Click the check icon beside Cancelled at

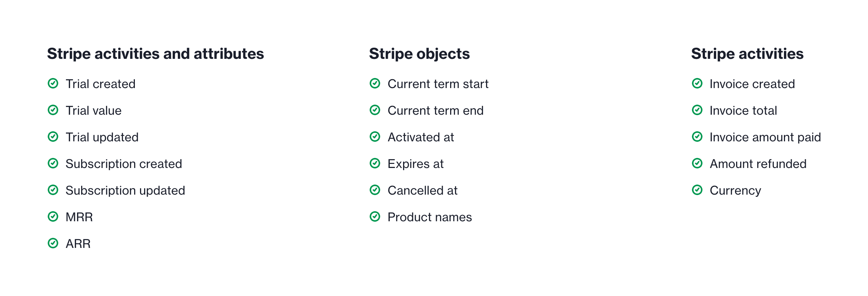tap(375, 190)
